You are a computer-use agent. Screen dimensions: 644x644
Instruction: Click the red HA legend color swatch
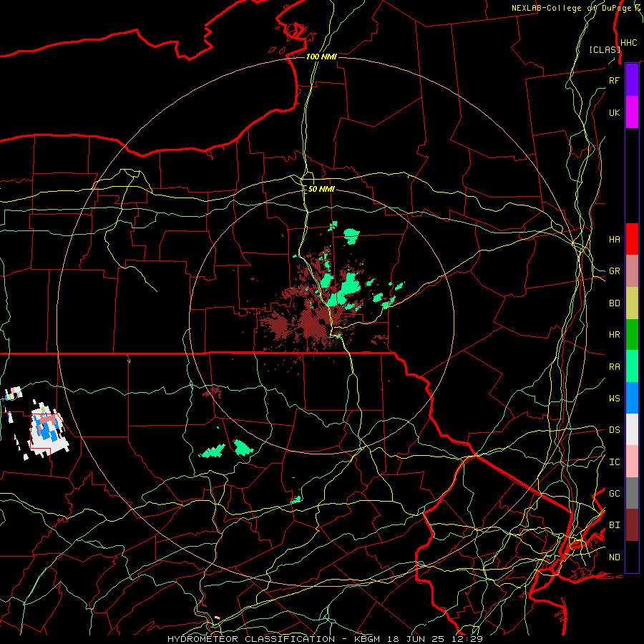(x=632, y=239)
